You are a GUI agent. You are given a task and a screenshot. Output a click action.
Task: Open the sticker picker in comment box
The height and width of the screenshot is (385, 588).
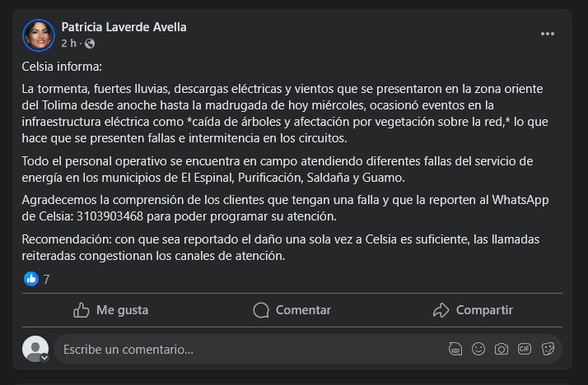pyautogui.click(x=548, y=349)
